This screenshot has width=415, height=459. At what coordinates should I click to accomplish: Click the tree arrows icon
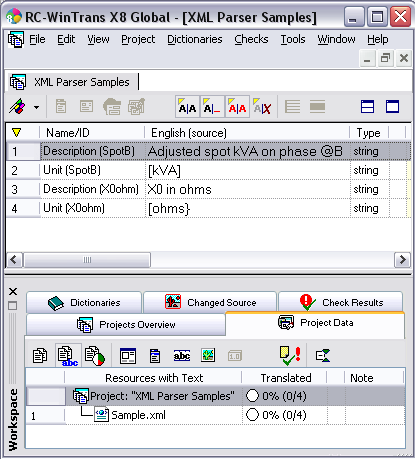[x=323, y=355]
